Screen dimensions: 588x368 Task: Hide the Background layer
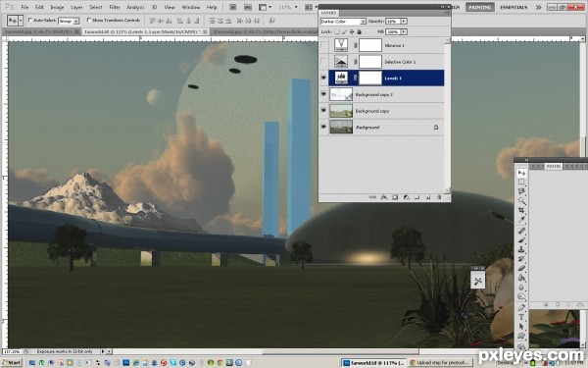[x=323, y=127]
